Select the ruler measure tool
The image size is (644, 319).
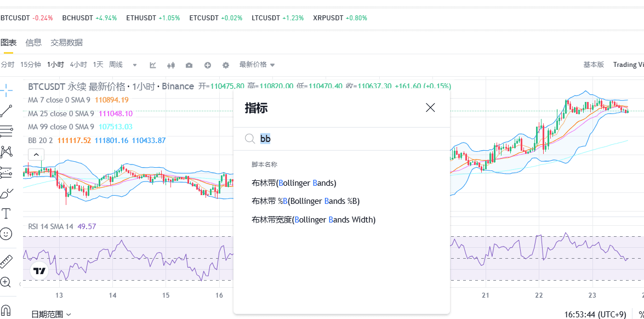pyautogui.click(x=6, y=261)
